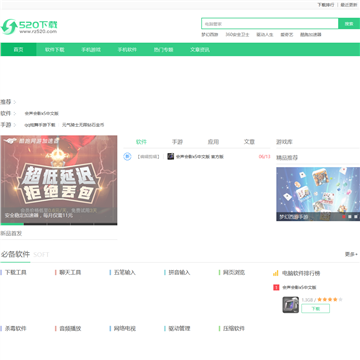360x360 pixels.
Task: Open qq炫舞手游下载 link in the 手游 row
Action: coord(40,125)
